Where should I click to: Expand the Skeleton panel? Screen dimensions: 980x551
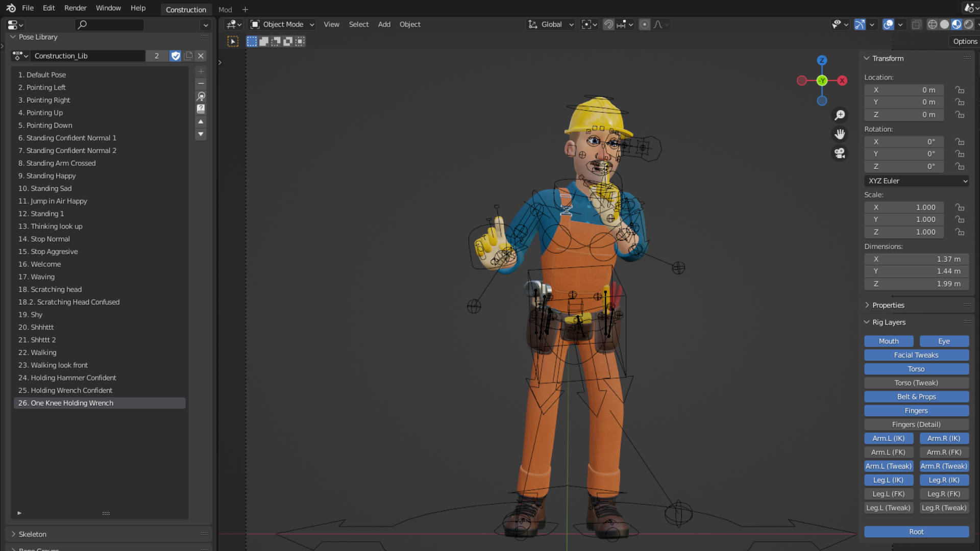[x=33, y=534]
